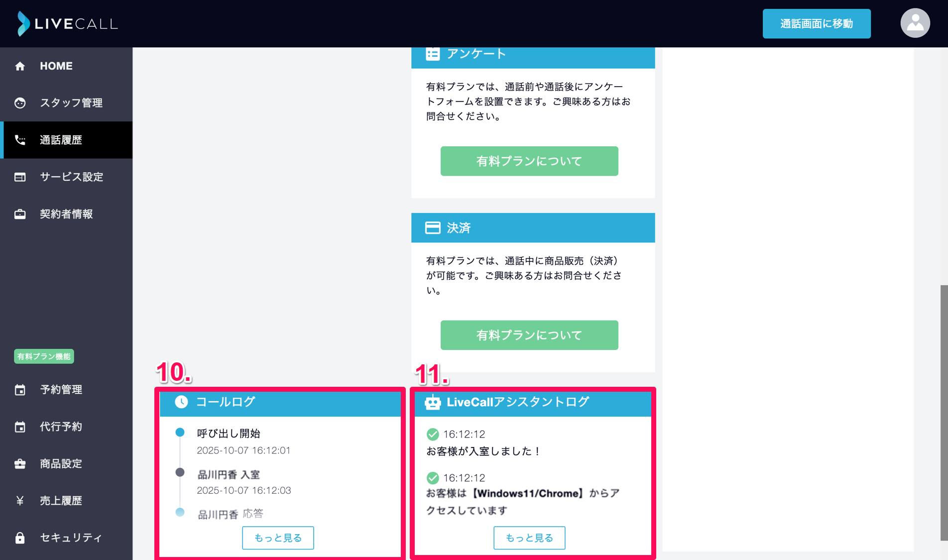The image size is (948, 560).
Task: Click green check beside お客様が入室しました
Action: (x=433, y=434)
